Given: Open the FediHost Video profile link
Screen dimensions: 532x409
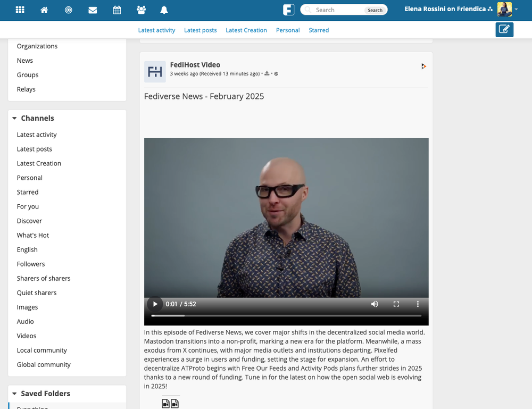Looking at the screenshot, I should point(195,65).
